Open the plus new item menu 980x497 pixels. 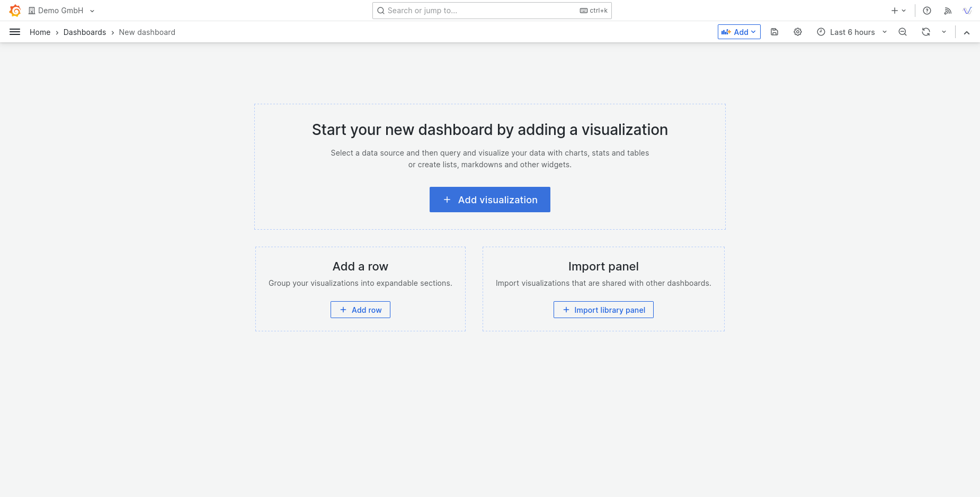pos(898,11)
